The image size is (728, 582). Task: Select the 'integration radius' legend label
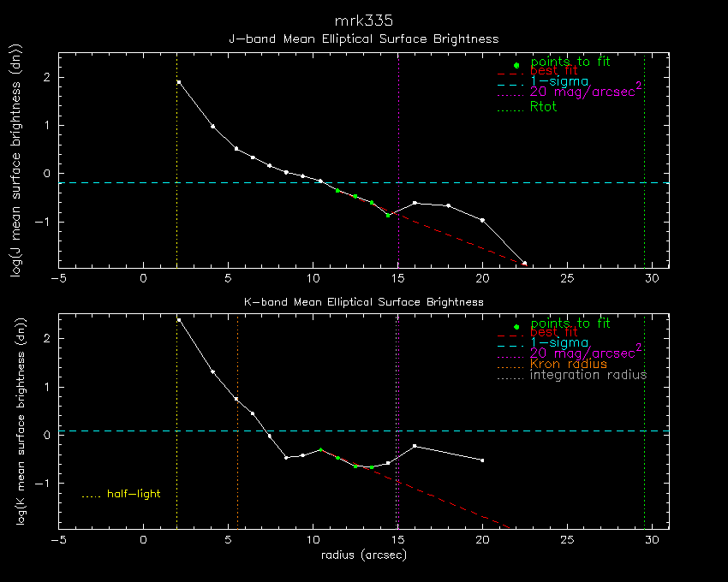[588, 375]
